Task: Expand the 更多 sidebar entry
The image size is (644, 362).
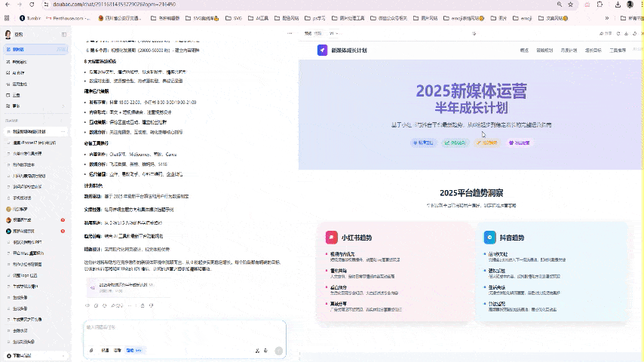Action: [x=35, y=106]
